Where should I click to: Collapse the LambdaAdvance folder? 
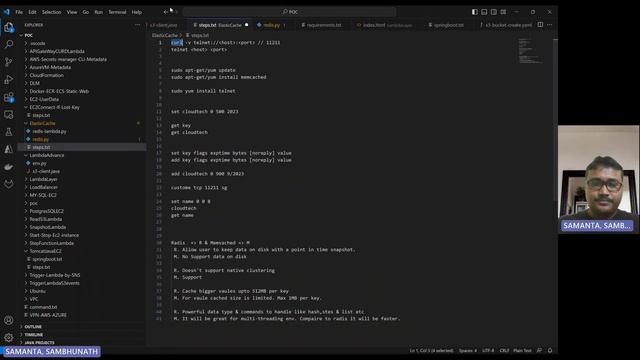47,156
